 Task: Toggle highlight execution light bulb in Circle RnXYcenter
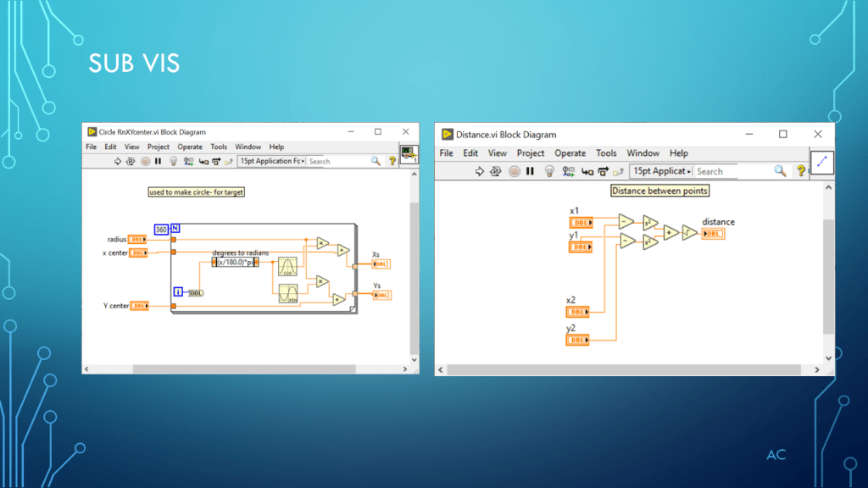(x=174, y=161)
